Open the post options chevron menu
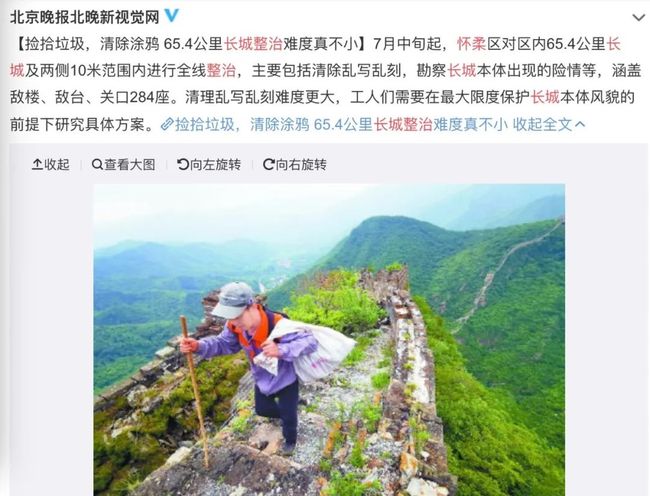The image size is (650, 496). pos(639,17)
